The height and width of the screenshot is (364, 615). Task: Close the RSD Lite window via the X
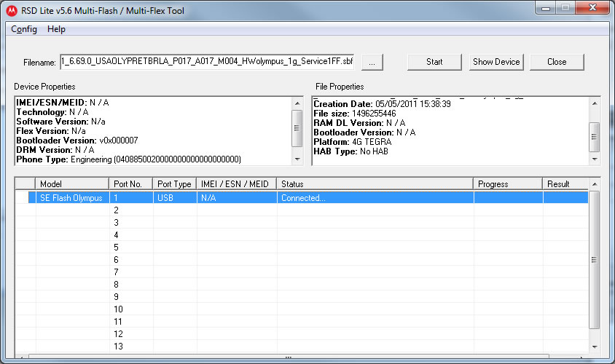[592, 8]
